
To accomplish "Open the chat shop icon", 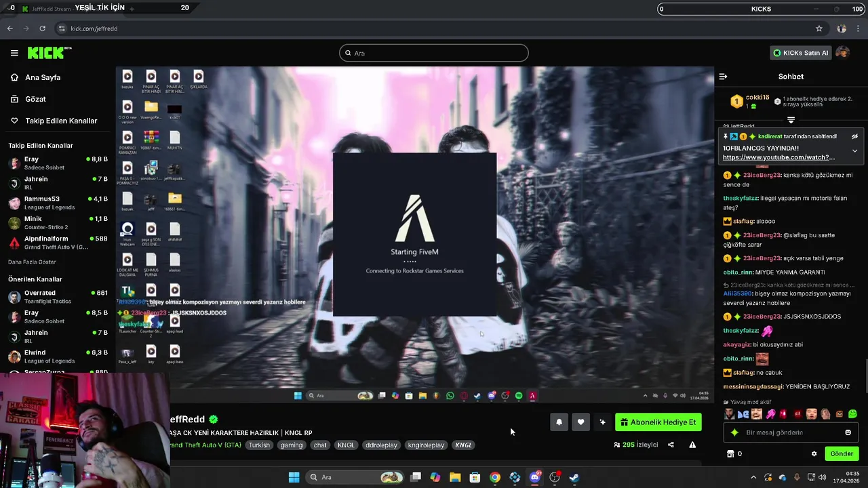I will [x=730, y=453].
